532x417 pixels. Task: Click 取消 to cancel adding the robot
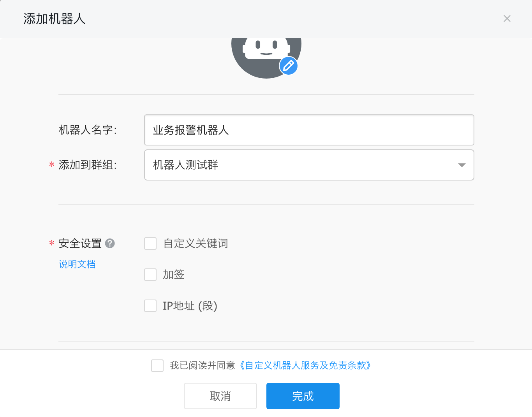coord(220,396)
